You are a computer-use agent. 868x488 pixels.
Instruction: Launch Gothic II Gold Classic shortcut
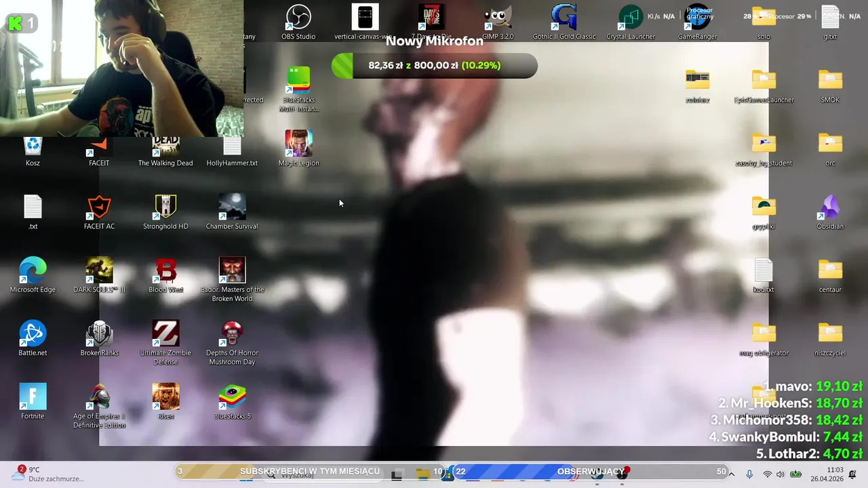coord(564,22)
